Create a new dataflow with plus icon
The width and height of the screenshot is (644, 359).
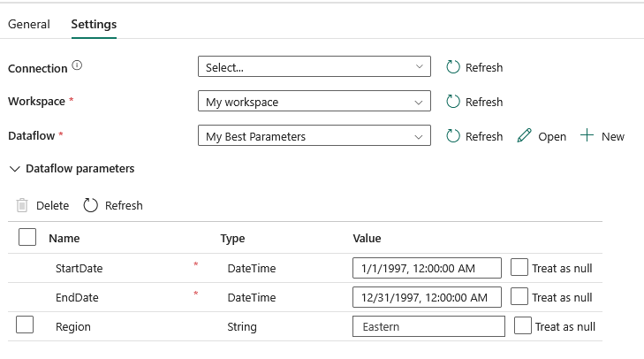coord(587,136)
